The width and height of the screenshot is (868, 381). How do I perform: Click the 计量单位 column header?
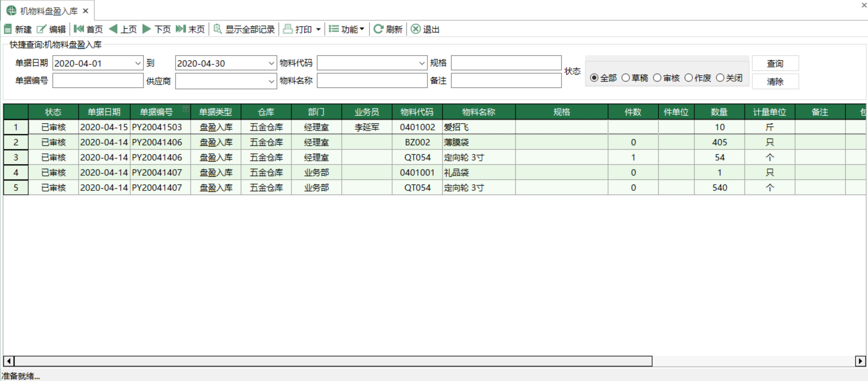tap(770, 112)
